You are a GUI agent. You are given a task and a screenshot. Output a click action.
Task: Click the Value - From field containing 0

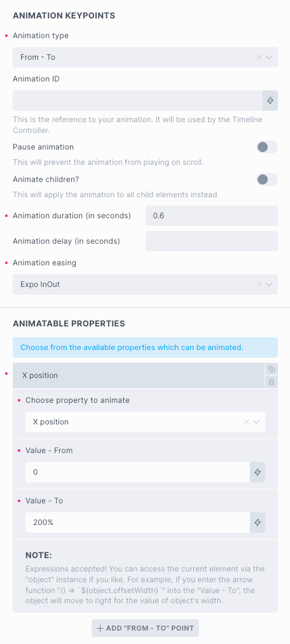[x=137, y=472]
